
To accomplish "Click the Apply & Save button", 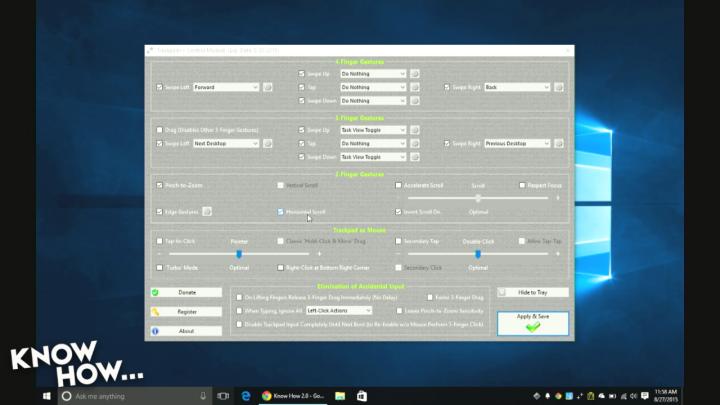I will pyautogui.click(x=532, y=323).
